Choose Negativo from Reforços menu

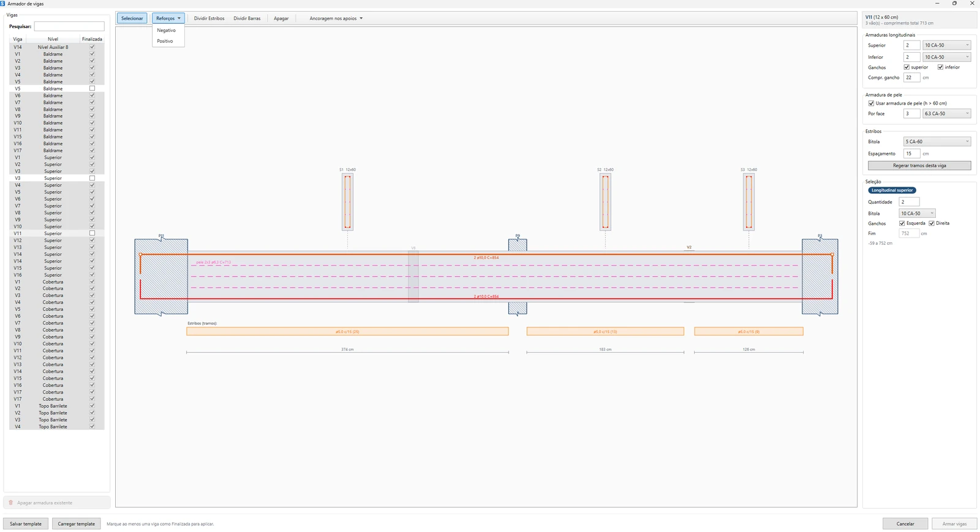point(167,30)
